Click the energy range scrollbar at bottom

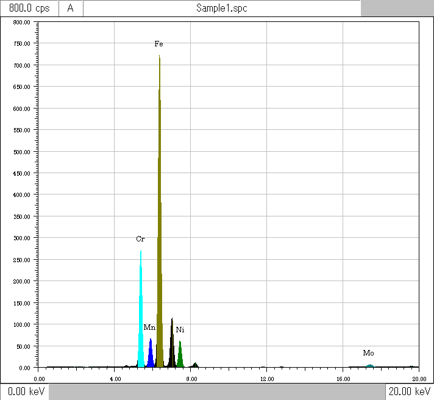pos(217,392)
